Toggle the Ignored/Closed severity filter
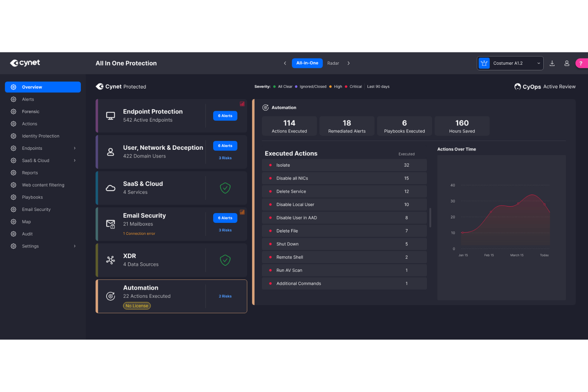This screenshot has width=588, height=392. (311, 87)
